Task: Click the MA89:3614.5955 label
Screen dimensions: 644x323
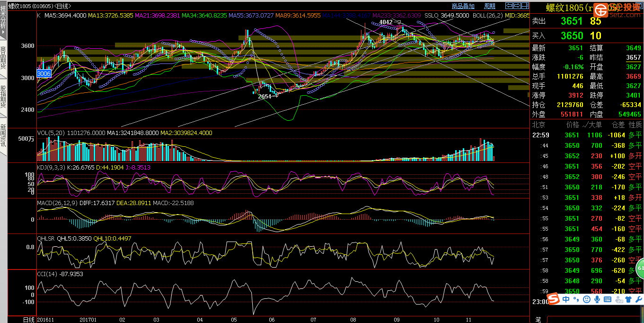Action: [298, 16]
